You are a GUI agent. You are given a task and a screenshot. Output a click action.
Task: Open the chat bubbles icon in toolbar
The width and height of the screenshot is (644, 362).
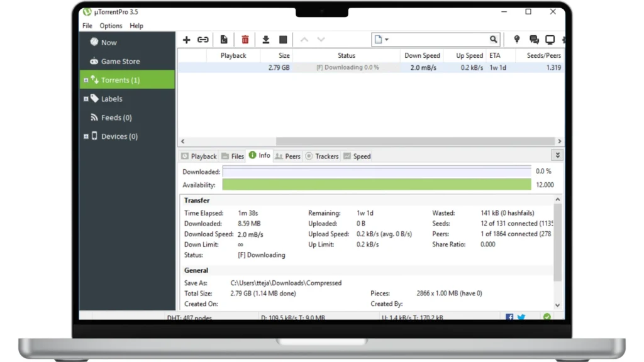(x=534, y=40)
